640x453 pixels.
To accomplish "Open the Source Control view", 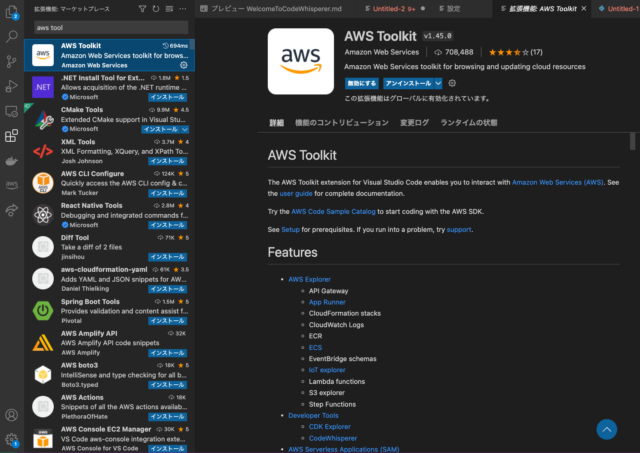I will pos(11,61).
